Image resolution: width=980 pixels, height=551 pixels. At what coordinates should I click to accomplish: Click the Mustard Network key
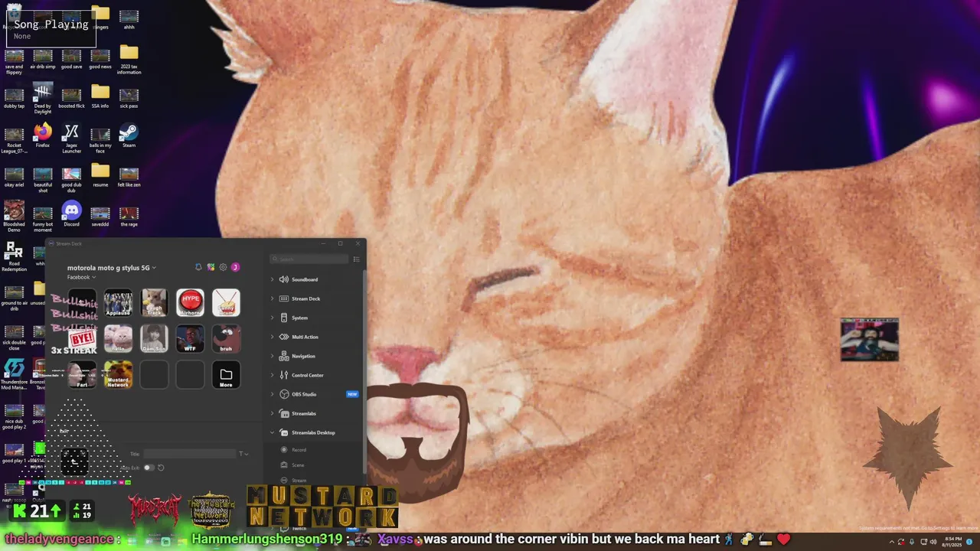coord(118,375)
